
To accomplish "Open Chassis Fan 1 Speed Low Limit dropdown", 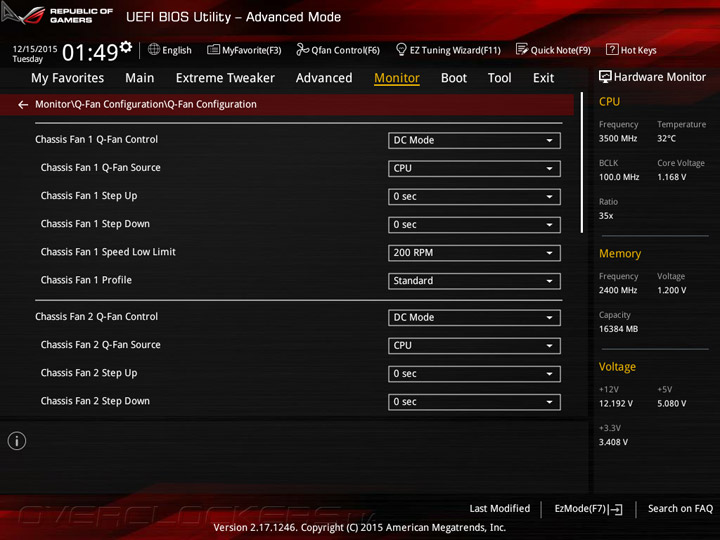I will [474, 253].
